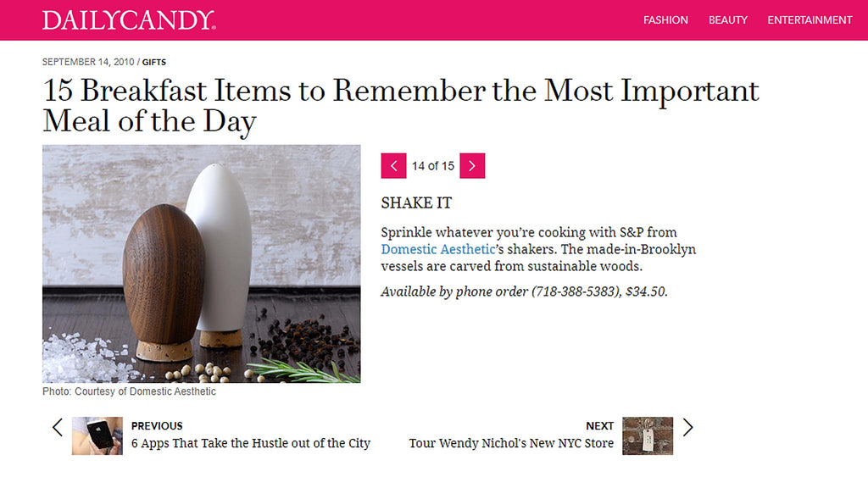The height and width of the screenshot is (488, 868).
Task: Click the 15 Breakfast Items headline
Action: (400, 106)
